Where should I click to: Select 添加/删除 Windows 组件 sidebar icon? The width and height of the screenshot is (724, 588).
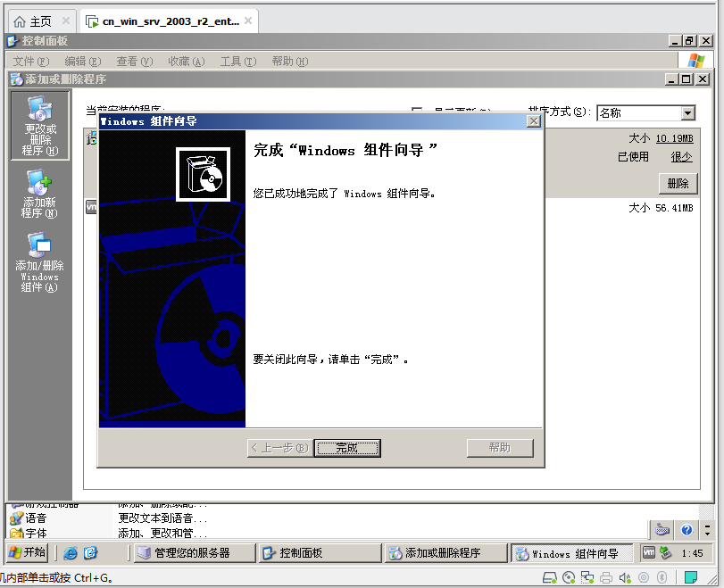(x=39, y=261)
